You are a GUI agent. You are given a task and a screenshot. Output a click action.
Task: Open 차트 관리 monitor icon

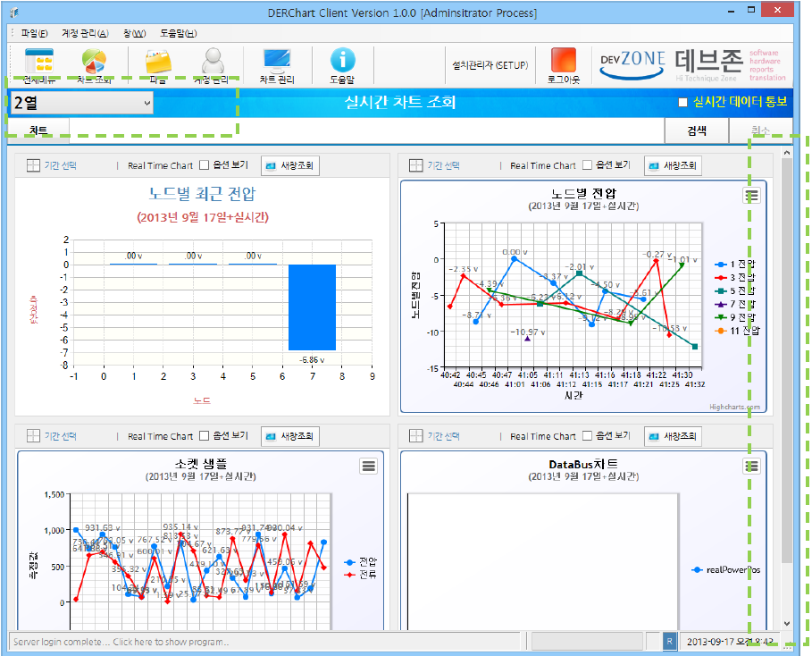pos(277,61)
